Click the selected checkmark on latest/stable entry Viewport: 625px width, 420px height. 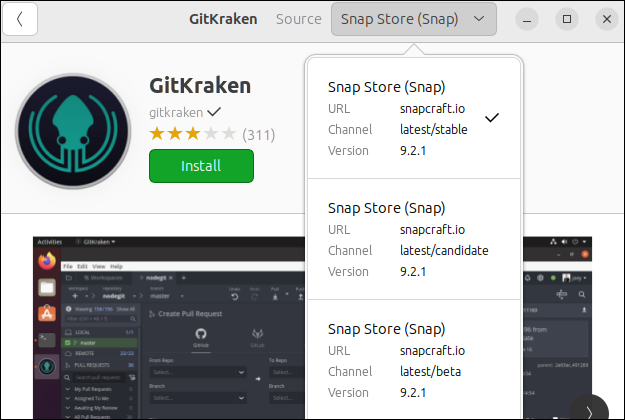tap(492, 118)
